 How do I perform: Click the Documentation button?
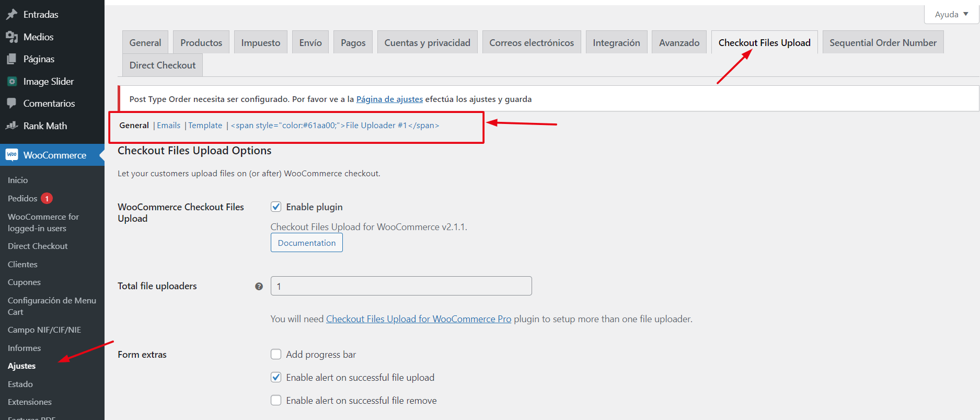pos(307,243)
